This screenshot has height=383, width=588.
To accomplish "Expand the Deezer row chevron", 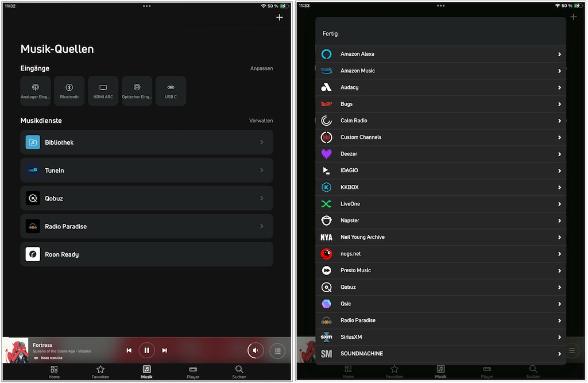I will coord(559,154).
